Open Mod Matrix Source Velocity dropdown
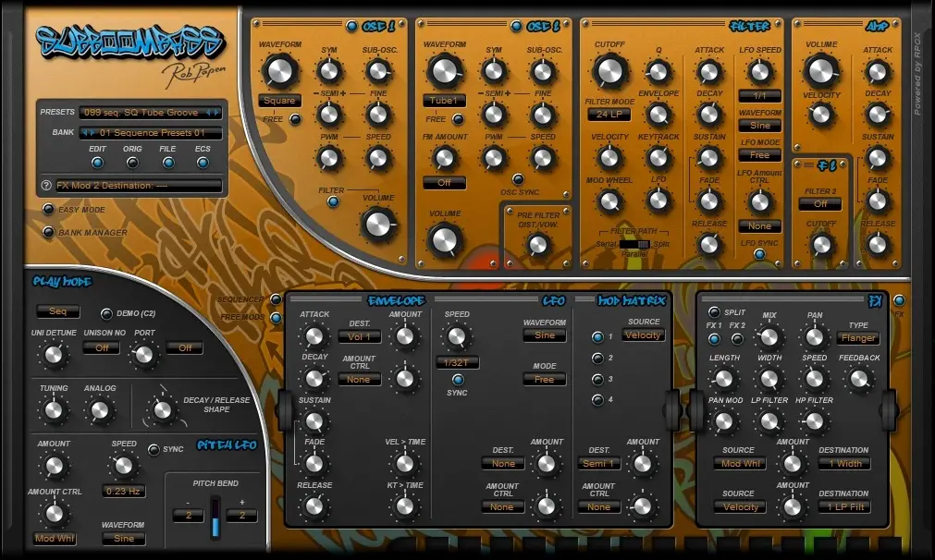This screenshot has height=560, width=935. (644, 335)
